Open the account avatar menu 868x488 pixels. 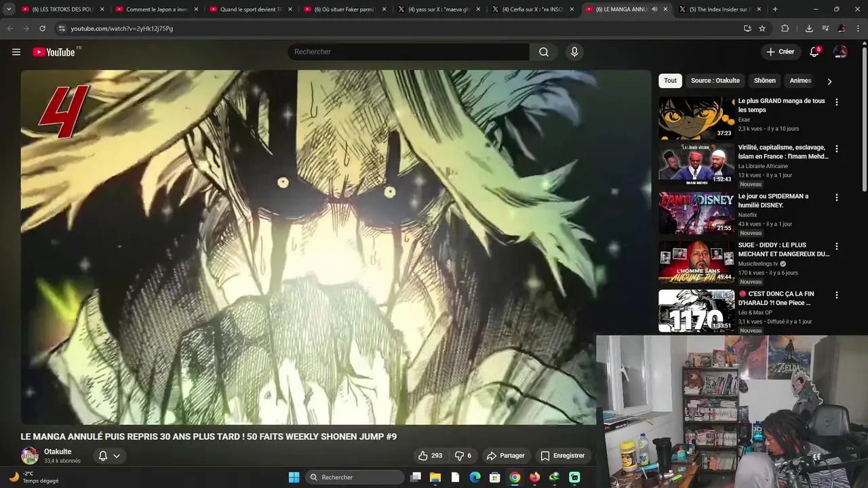[840, 52]
